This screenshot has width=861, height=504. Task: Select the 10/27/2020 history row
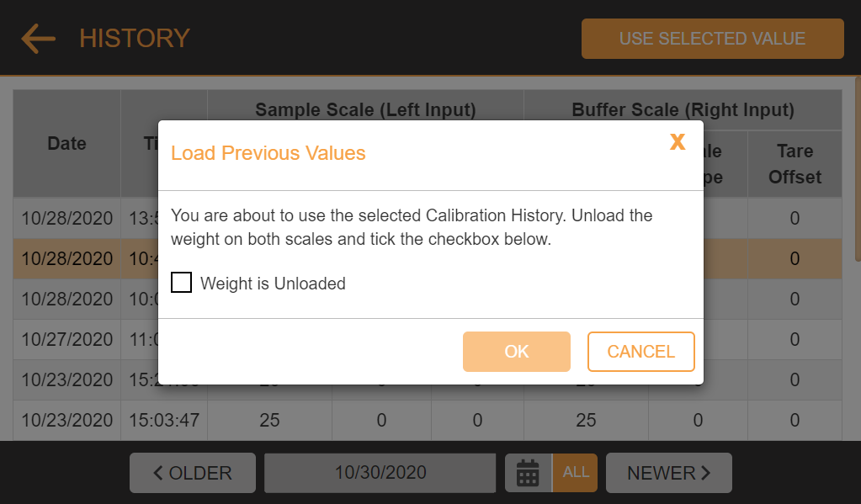click(428, 339)
